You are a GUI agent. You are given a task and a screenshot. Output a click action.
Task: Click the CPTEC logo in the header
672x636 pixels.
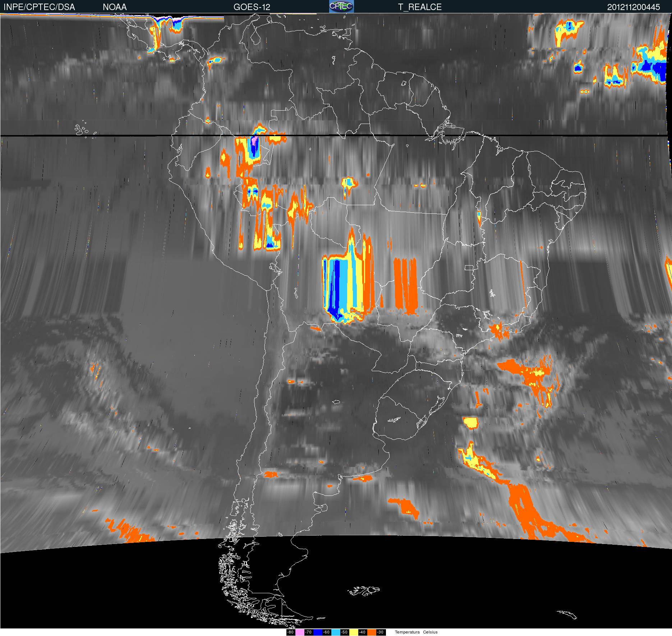coord(341,6)
